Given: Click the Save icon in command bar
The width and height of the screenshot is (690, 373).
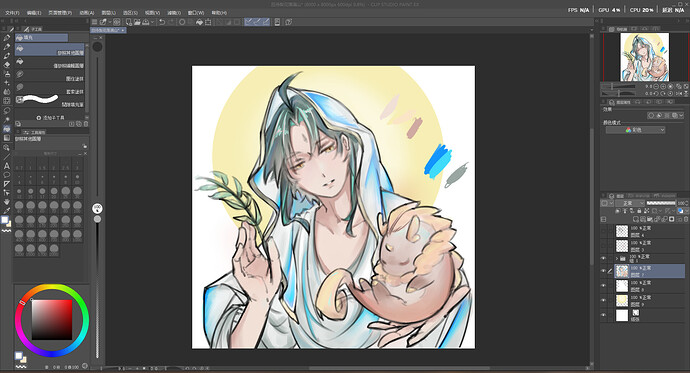Looking at the screenshot, I should (145, 22).
